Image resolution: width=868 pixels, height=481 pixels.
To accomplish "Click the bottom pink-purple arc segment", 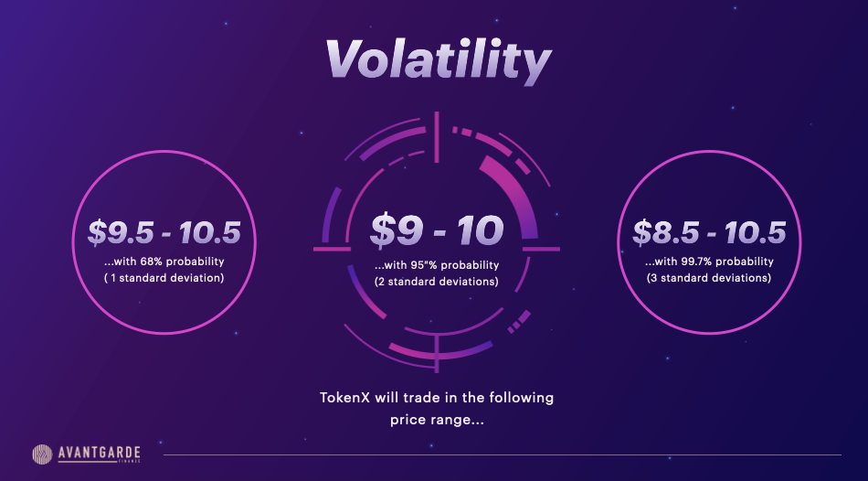I will click(x=441, y=350).
